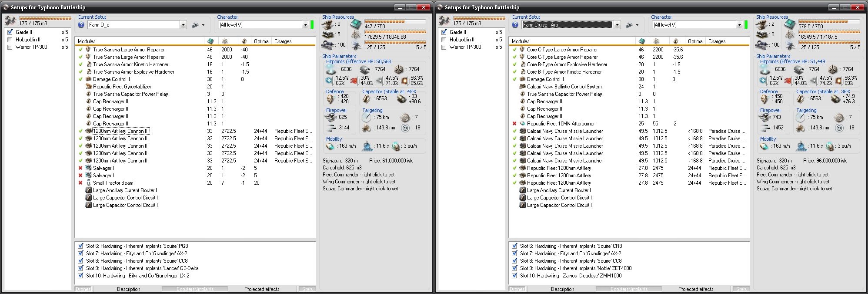Click Modules column header in Farm O_o window

click(x=140, y=41)
